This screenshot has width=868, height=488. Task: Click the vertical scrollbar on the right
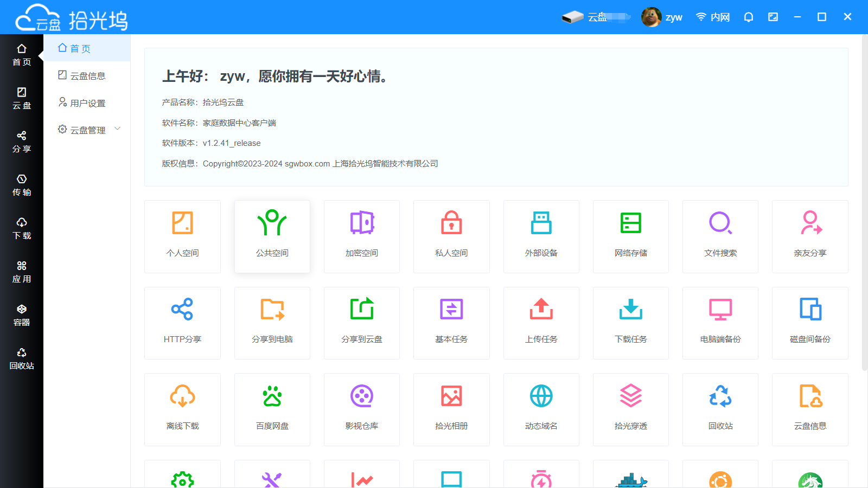click(x=865, y=202)
